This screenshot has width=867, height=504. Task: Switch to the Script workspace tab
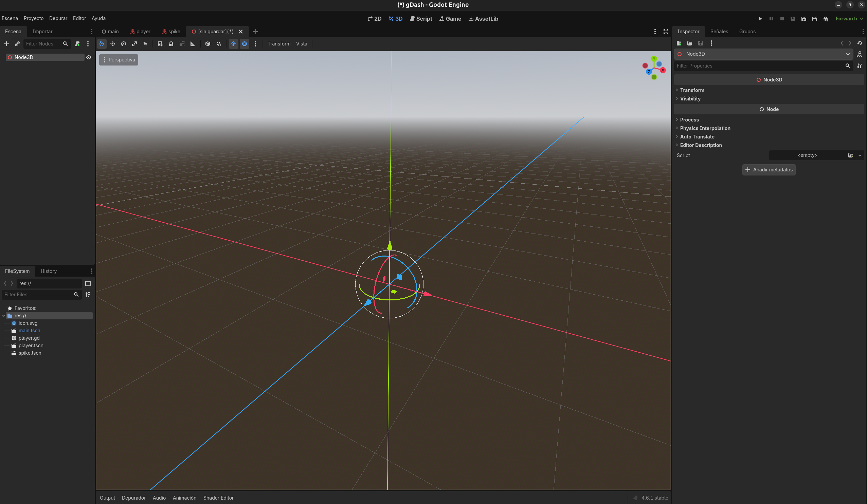click(x=421, y=19)
